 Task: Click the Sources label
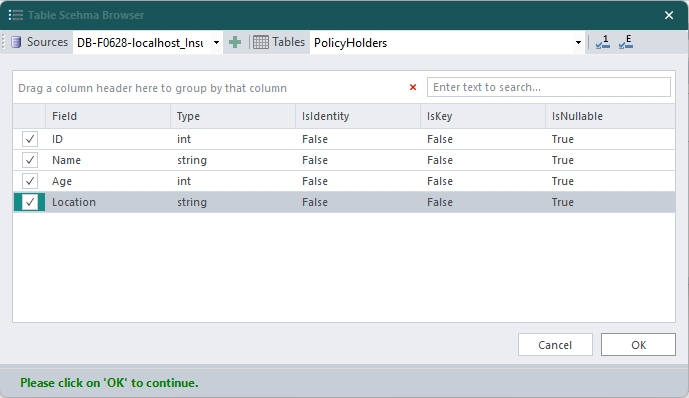47,42
